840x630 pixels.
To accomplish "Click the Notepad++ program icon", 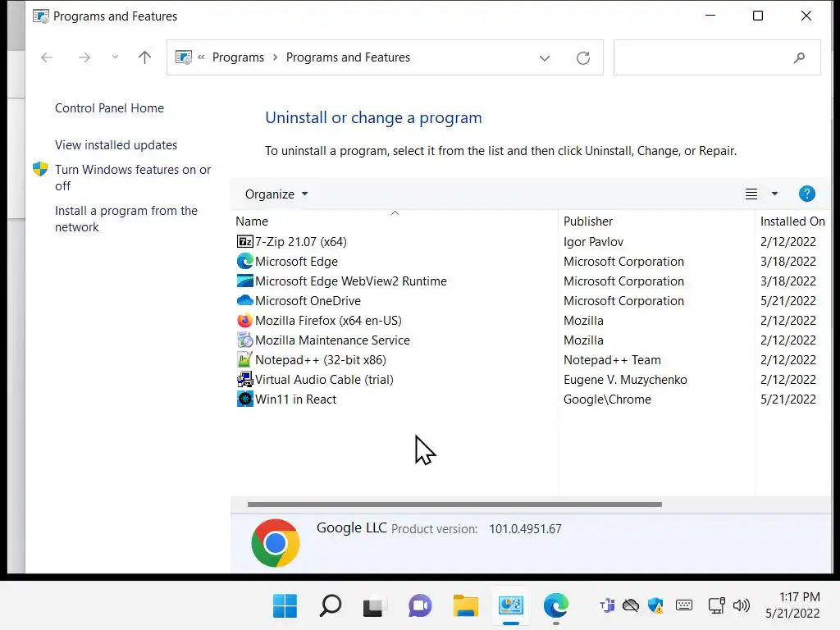I will pos(244,360).
